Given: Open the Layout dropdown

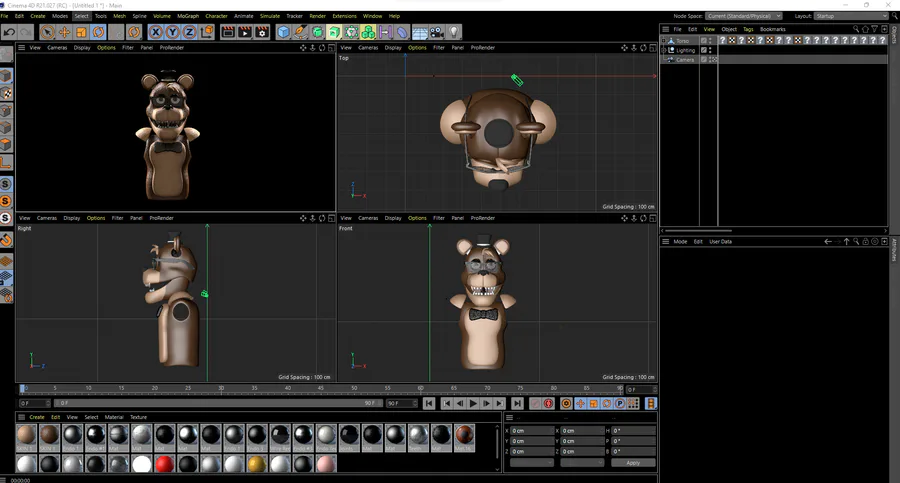Looking at the screenshot, I should pyautogui.click(x=851, y=16).
